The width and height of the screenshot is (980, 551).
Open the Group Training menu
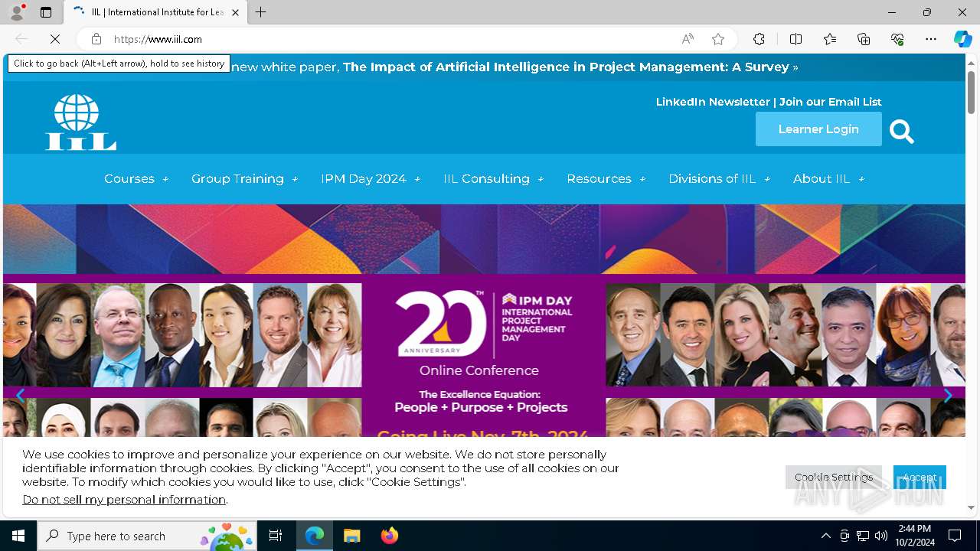tap(237, 179)
